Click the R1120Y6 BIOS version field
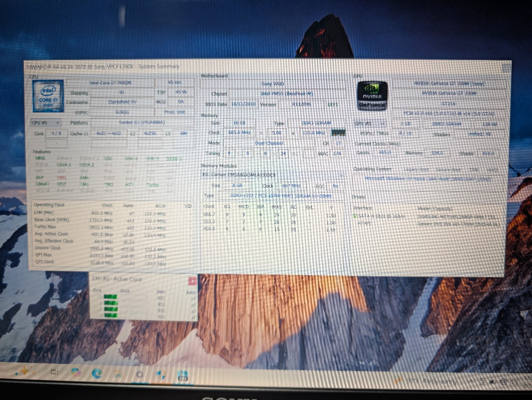The image size is (532, 400). pos(301,105)
